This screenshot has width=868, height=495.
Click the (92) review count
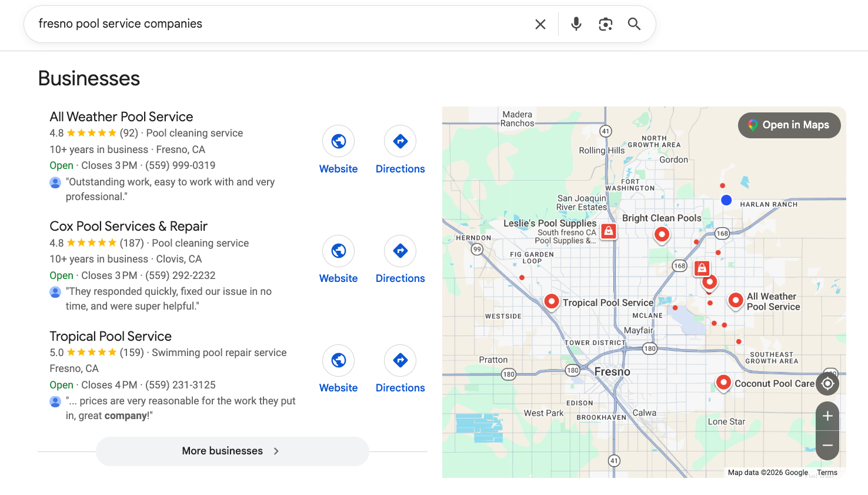pyautogui.click(x=129, y=133)
